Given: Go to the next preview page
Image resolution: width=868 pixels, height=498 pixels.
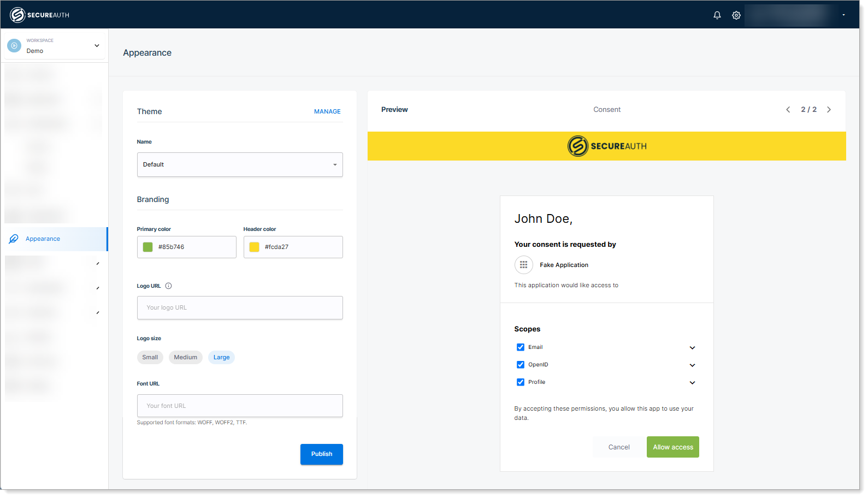Looking at the screenshot, I should [829, 110].
